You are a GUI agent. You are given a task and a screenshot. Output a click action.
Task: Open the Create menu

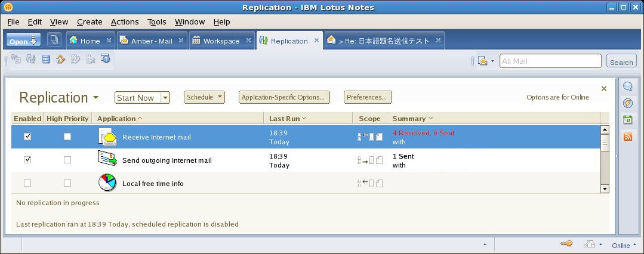90,21
